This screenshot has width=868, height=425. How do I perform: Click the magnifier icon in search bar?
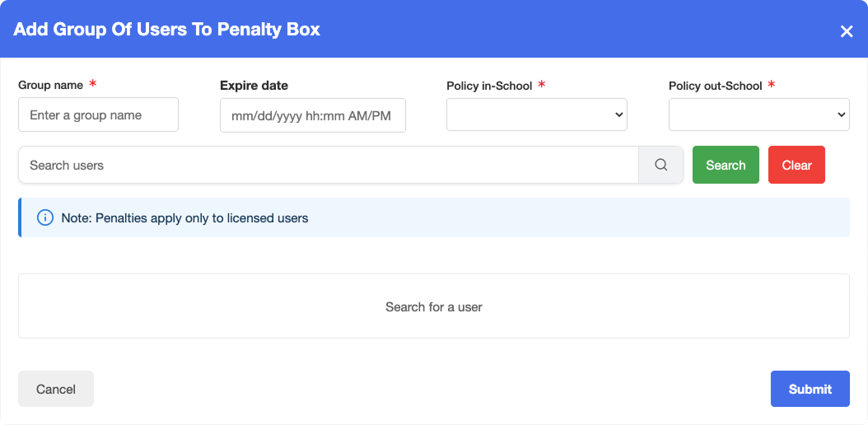[x=661, y=165]
